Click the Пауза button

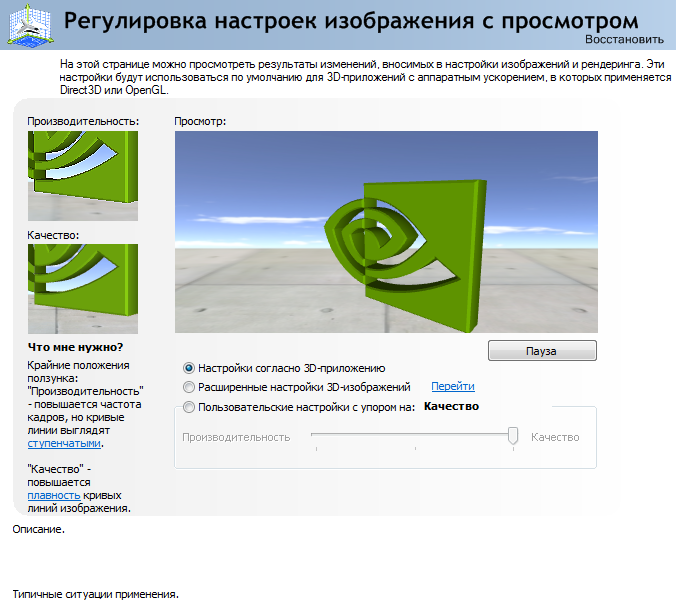click(x=542, y=351)
